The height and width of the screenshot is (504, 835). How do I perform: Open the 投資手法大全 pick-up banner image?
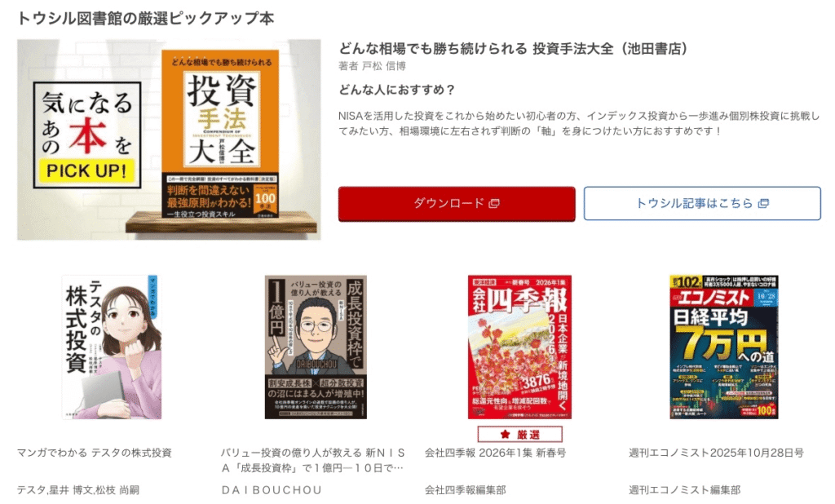(x=169, y=139)
